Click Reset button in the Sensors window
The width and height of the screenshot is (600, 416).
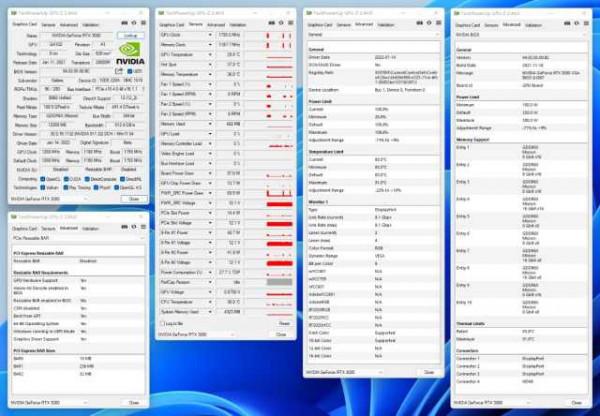[284, 324]
